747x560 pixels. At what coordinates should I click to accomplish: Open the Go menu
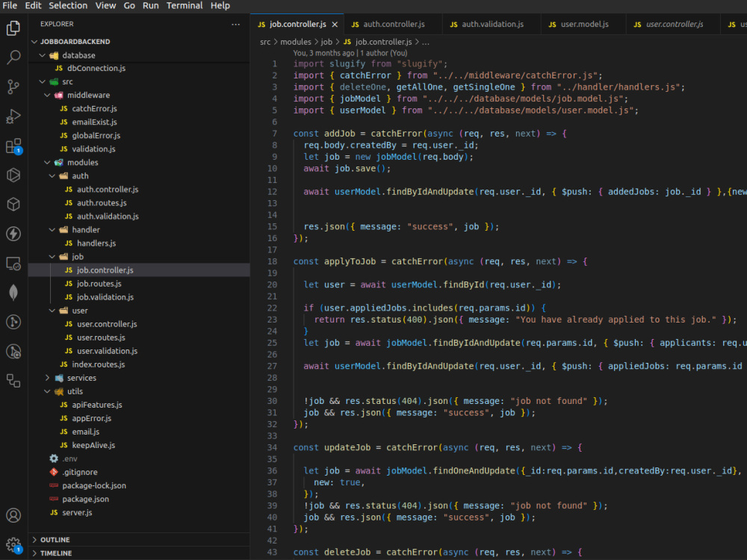click(x=129, y=6)
